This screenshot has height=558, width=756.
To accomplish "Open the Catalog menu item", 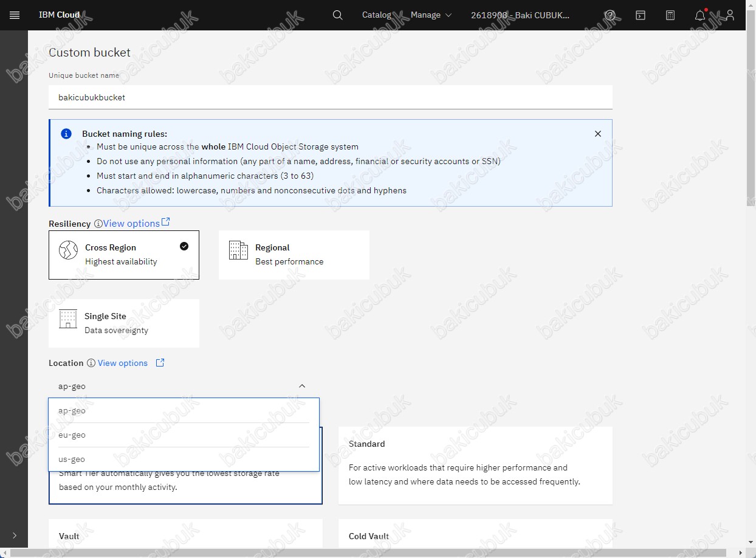I will click(377, 15).
